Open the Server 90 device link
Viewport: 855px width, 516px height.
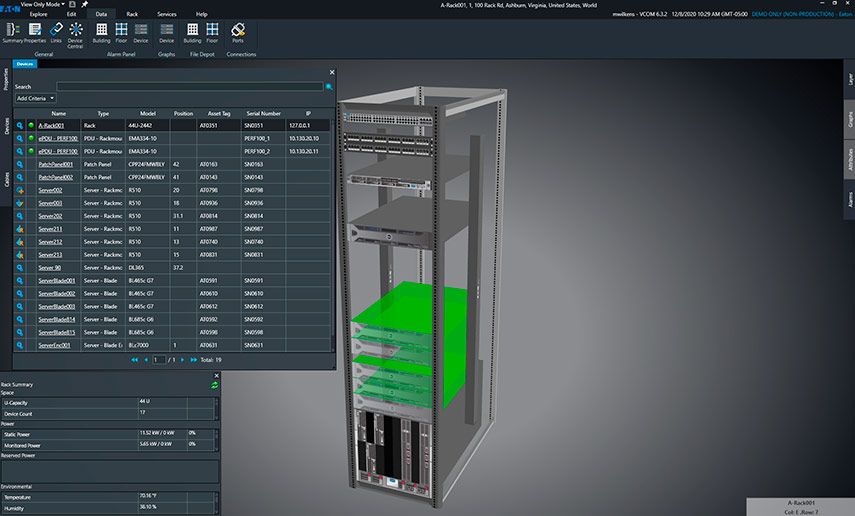[50, 268]
